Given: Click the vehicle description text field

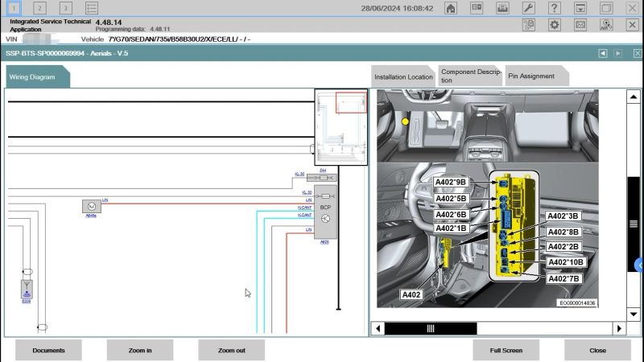Looking at the screenshot, I should click(x=179, y=39).
